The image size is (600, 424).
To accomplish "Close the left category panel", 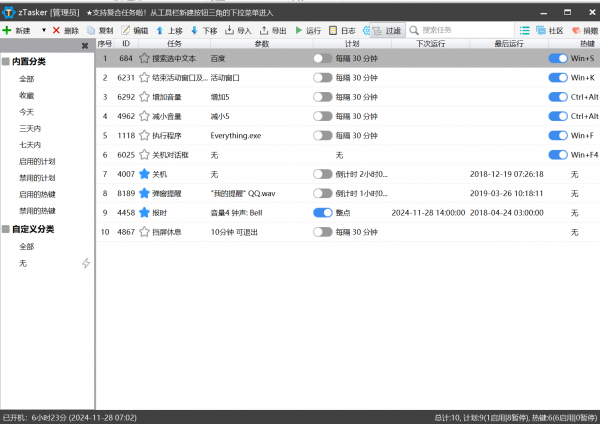I will tap(85, 46).
